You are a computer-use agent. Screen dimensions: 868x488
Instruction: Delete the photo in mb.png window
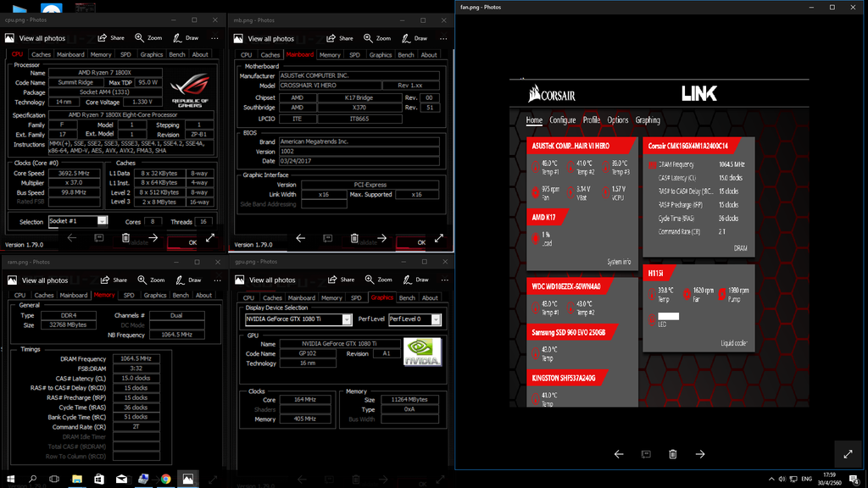click(x=355, y=238)
